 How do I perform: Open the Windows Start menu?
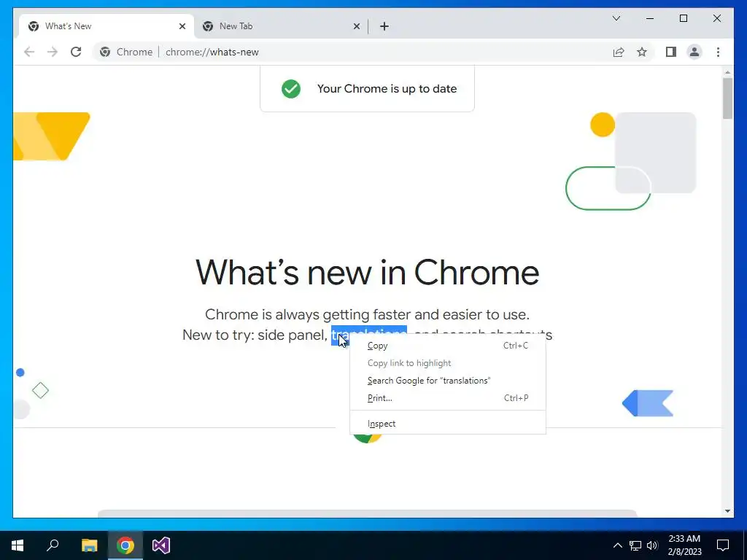(x=18, y=545)
